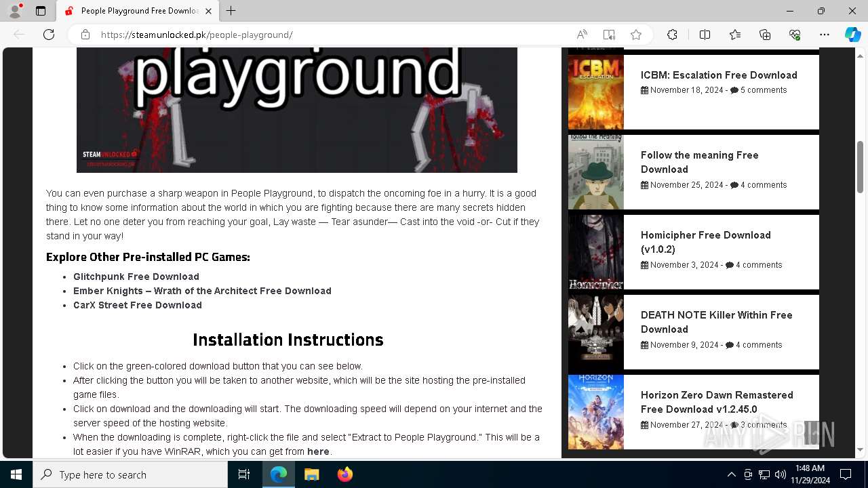Launch Copilot sidebar icon
Screen dimensions: 868x488
[x=852, y=35]
